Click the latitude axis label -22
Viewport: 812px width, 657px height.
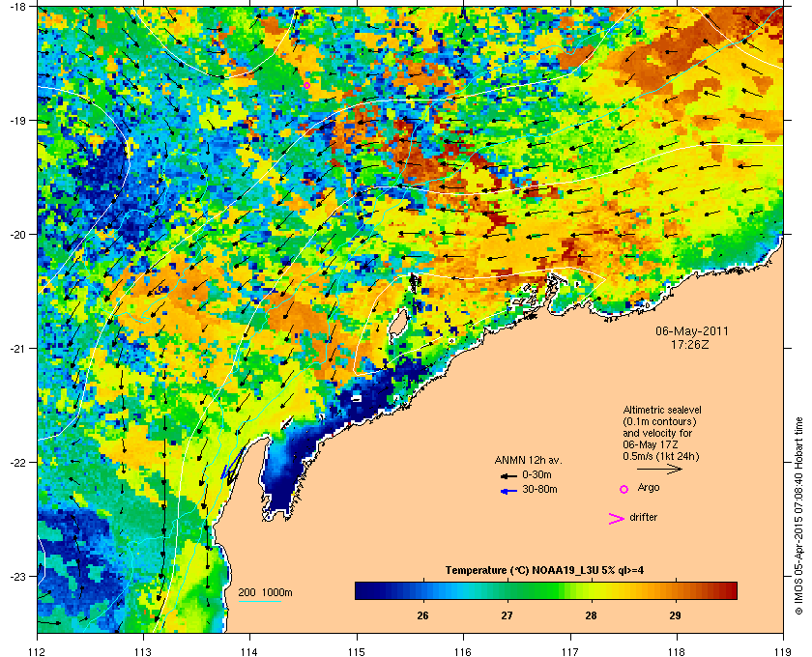point(18,463)
